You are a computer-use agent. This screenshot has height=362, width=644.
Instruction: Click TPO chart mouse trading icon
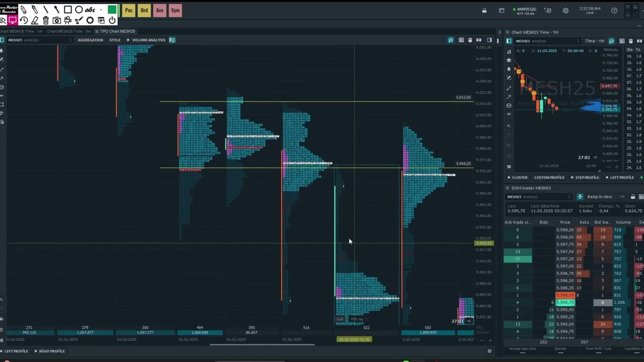click(470, 40)
